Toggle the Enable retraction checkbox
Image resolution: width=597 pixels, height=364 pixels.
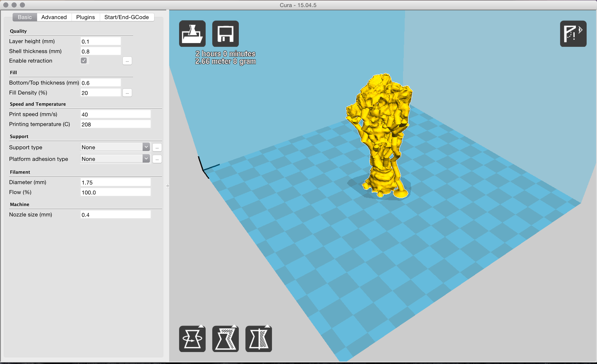pyautogui.click(x=84, y=61)
